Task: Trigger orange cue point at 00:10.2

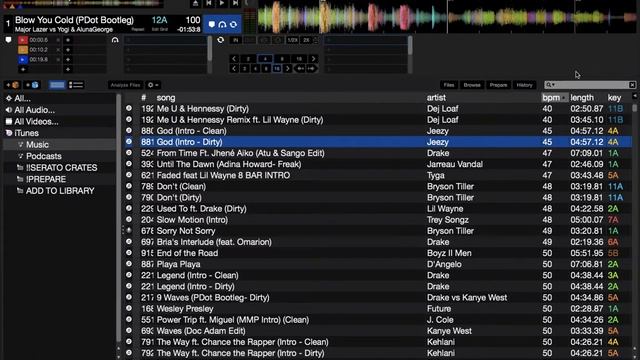Action: [x=23, y=50]
